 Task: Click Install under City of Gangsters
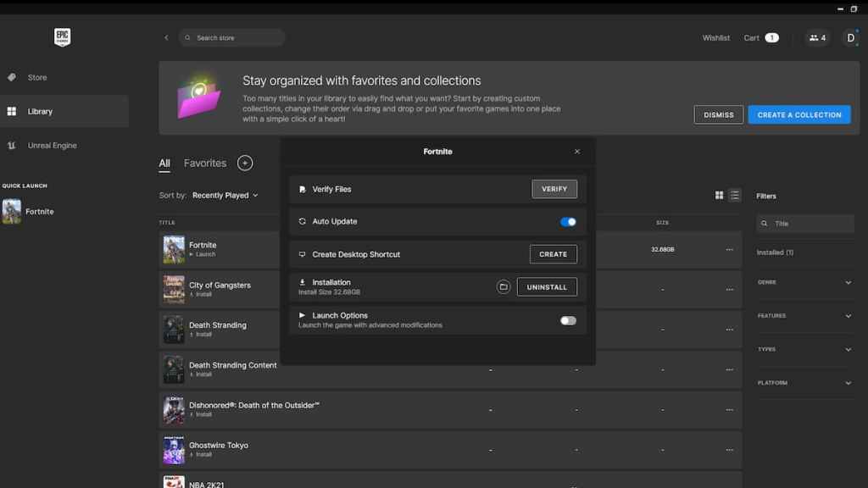(201, 294)
